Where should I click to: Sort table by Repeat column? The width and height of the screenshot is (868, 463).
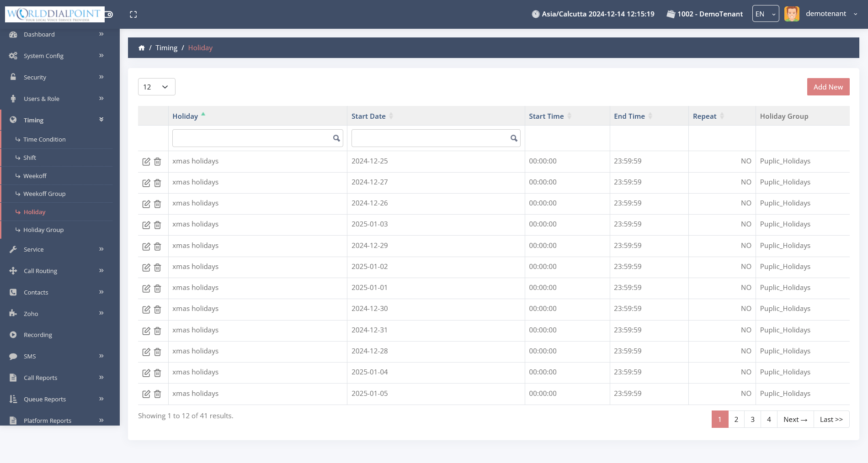click(705, 116)
